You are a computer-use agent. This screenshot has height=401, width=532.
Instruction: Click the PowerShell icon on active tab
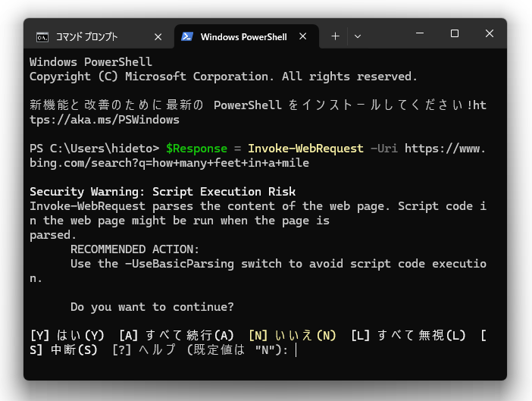pyautogui.click(x=187, y=36)
